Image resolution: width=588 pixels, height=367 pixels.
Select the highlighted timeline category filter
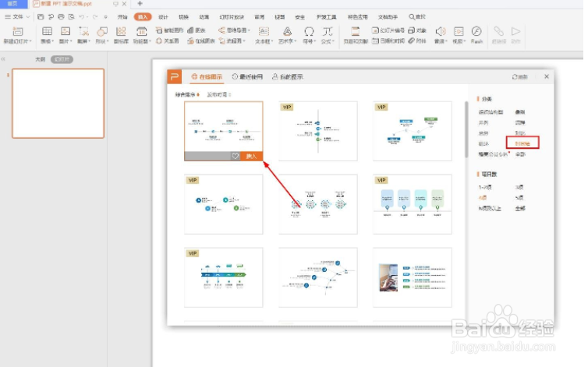tap(522, 143)
